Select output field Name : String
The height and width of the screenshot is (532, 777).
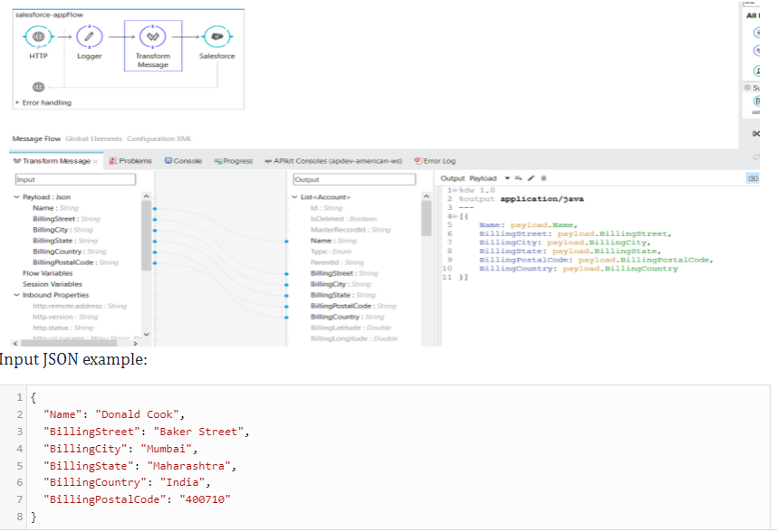(x=333, y=241)
